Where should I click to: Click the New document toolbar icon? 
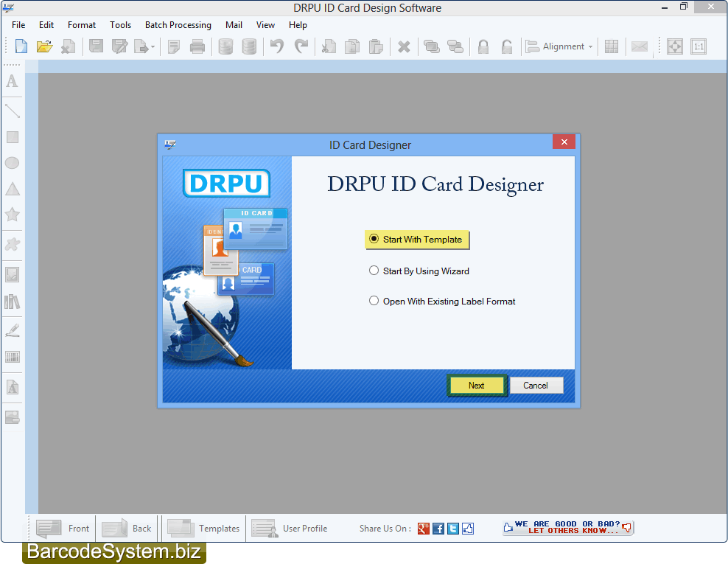click(21, 46)
